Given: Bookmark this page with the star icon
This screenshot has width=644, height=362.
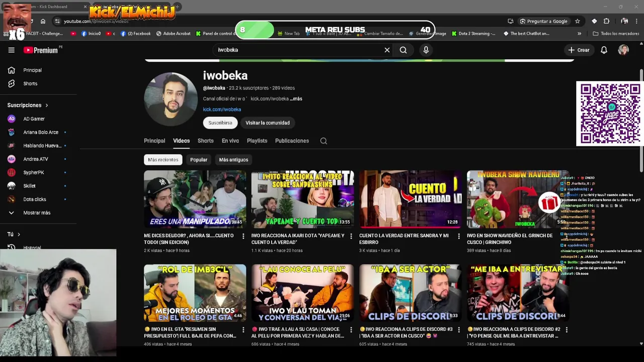Looking at the screenshot, I should point(578,21).
